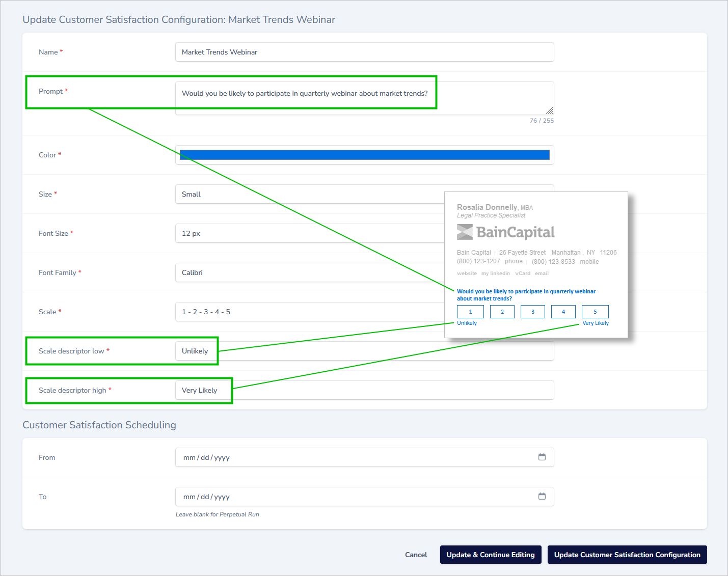Open the To date calendar picker
The width and height of the screenshot is (728, 576).
pos(542,497)
